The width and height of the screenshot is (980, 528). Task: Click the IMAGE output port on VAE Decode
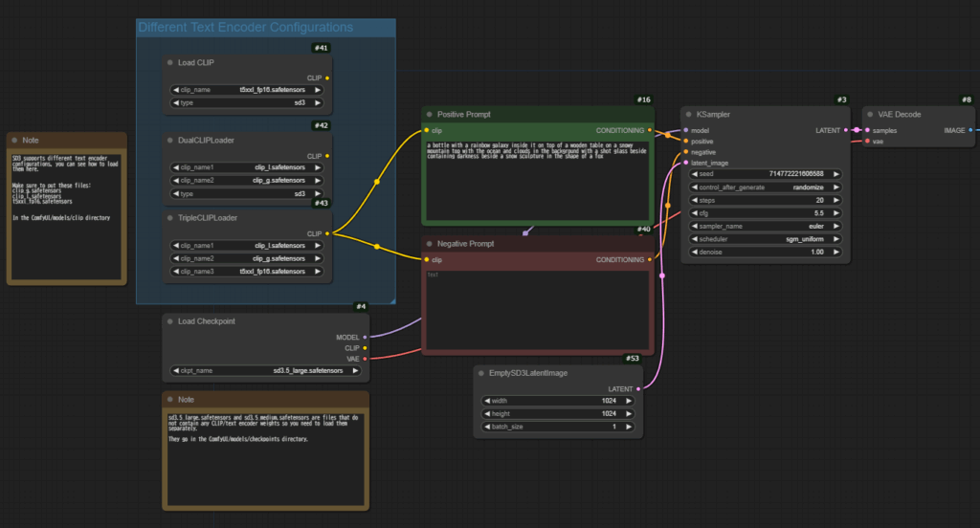(970, 131)
